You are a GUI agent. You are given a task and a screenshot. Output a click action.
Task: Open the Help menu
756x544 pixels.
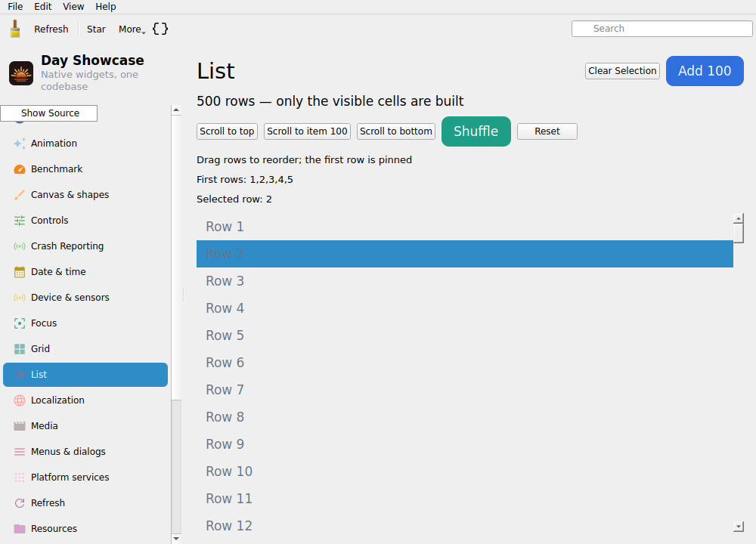click(x=106, y=7)
